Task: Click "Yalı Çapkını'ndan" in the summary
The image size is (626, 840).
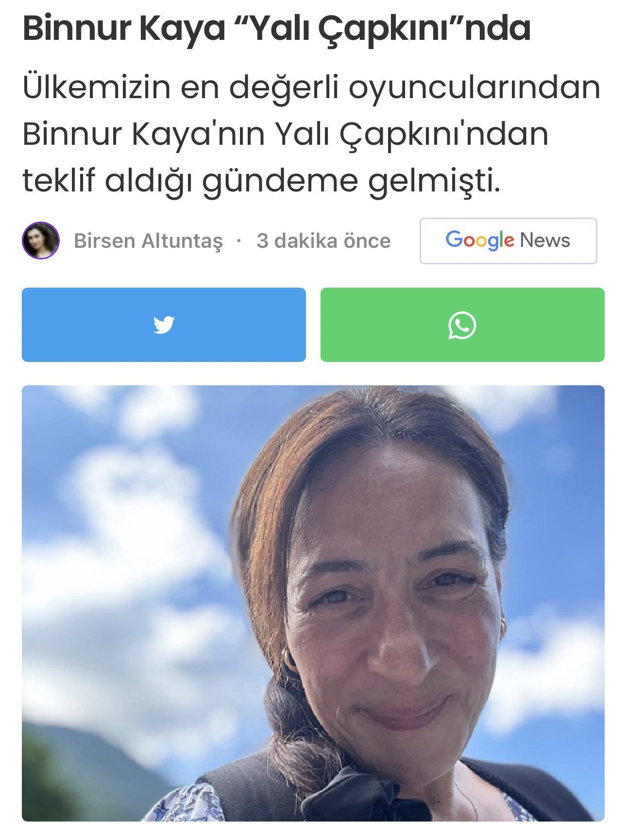Action: [412, 134]
